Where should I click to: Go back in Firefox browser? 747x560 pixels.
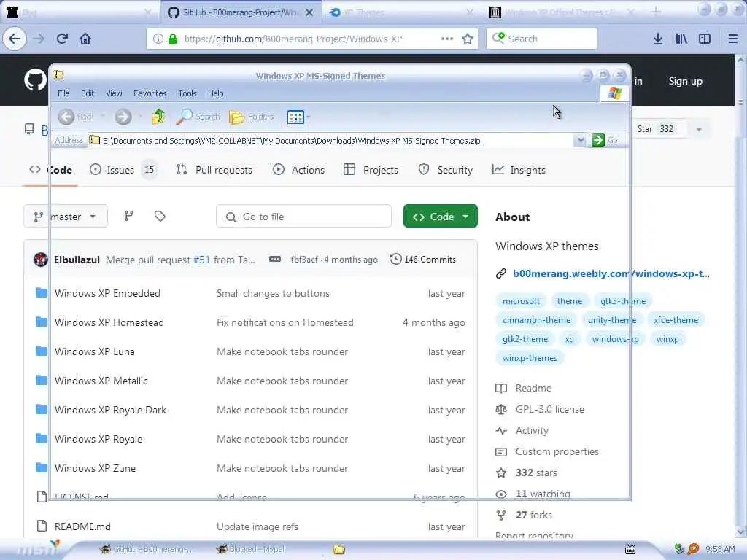click(x=15, y=39)
